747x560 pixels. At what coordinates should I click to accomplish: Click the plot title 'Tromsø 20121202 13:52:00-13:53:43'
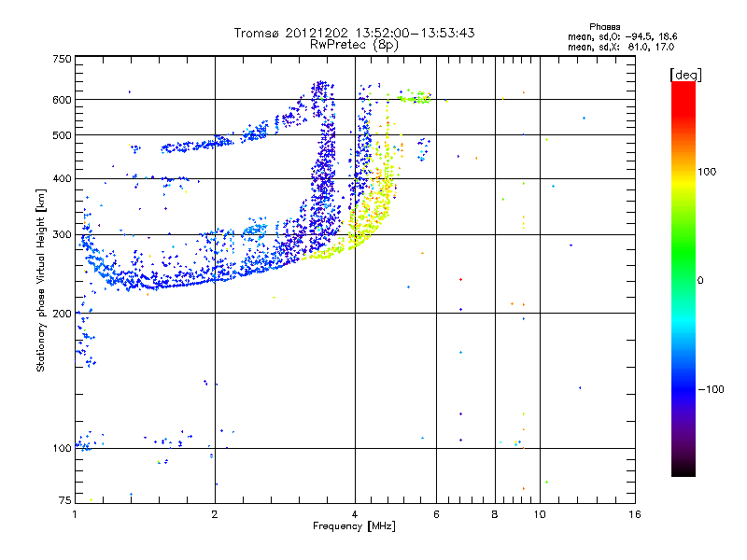click(354, 33)
